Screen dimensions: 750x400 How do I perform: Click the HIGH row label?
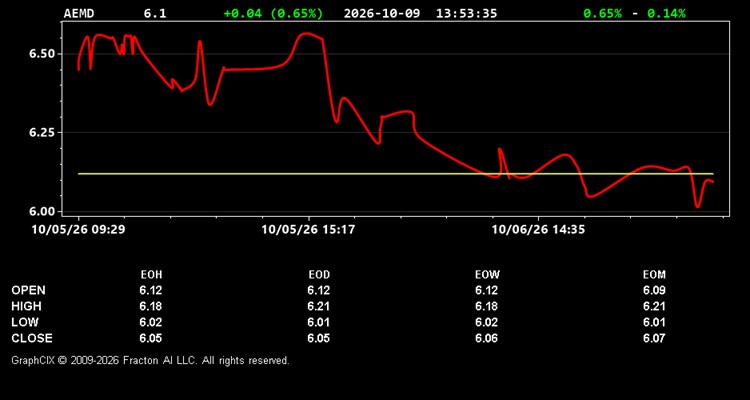tap(26, 306)
